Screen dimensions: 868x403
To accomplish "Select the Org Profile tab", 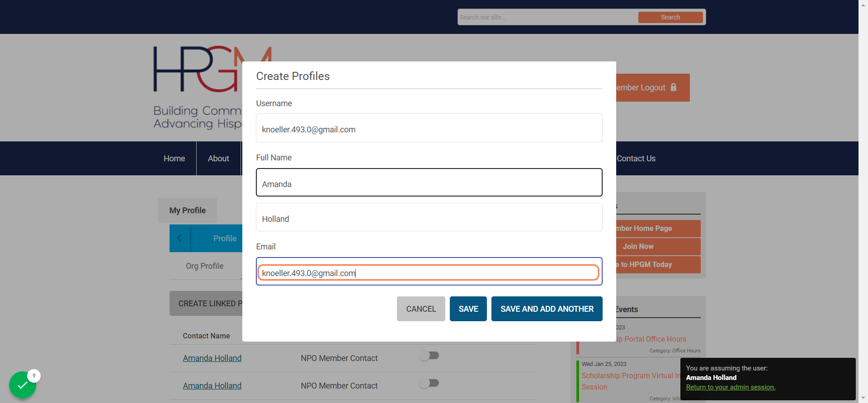I will coord(205,266).
